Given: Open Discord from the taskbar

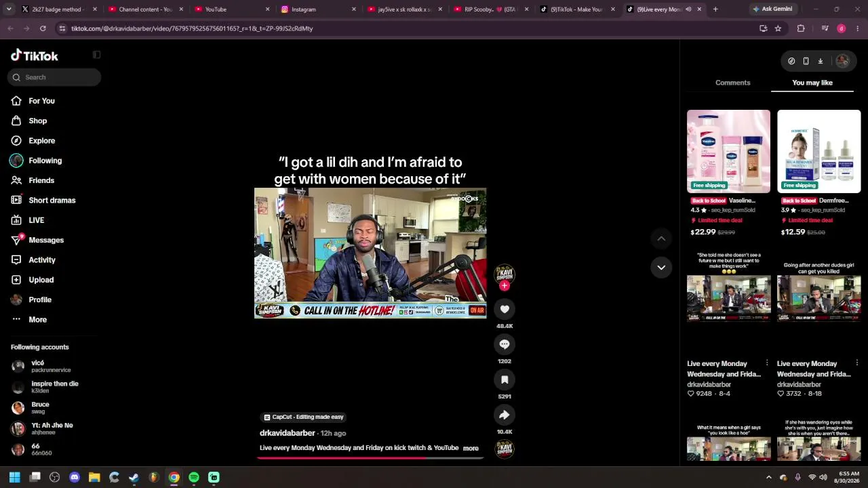Looking at the screenshot, I should point(75,477).
